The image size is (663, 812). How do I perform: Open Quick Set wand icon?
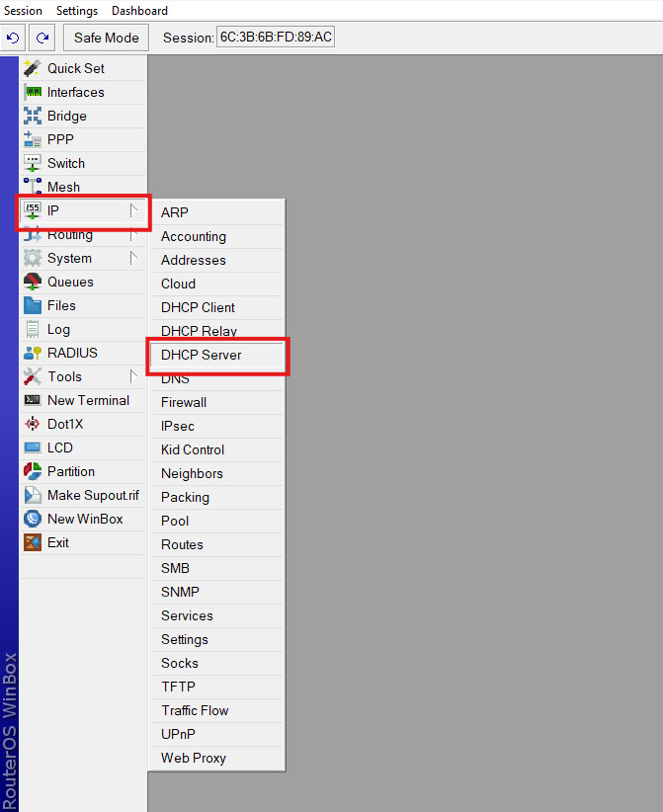tap(33, 68)
